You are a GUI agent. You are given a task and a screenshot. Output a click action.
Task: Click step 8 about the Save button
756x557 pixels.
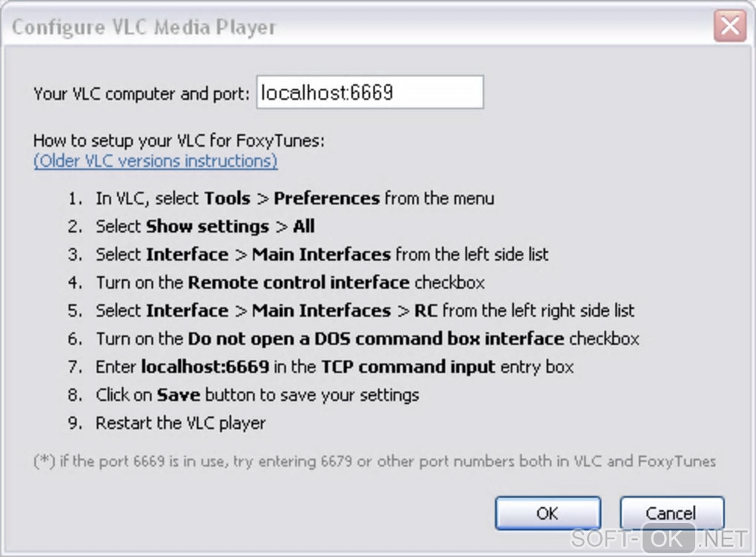tap(257, 395)
